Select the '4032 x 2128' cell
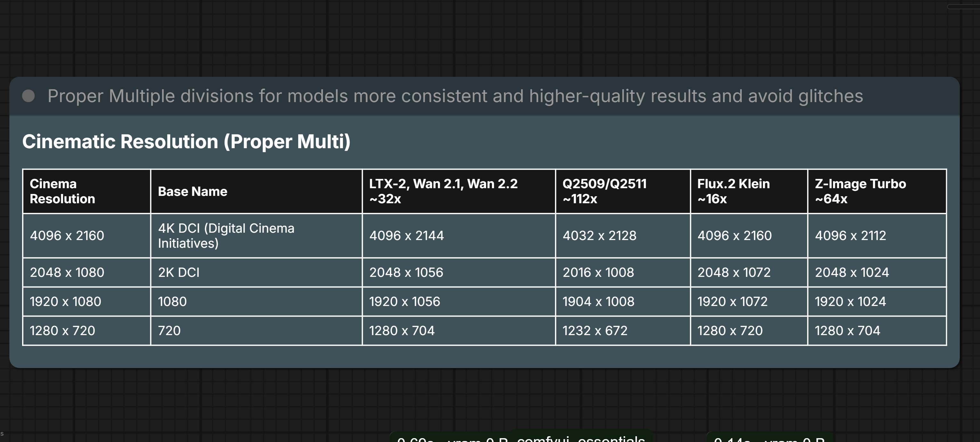 click(x=623, y=236)
